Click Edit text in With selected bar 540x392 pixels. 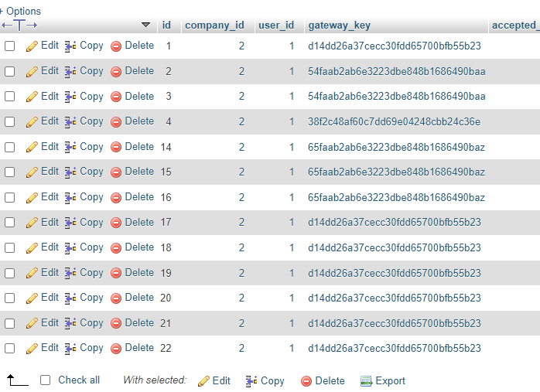point(221,380)
